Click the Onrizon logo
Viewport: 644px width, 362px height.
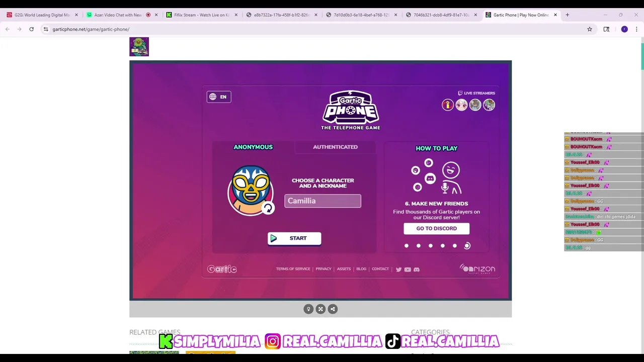pos(477,269)
